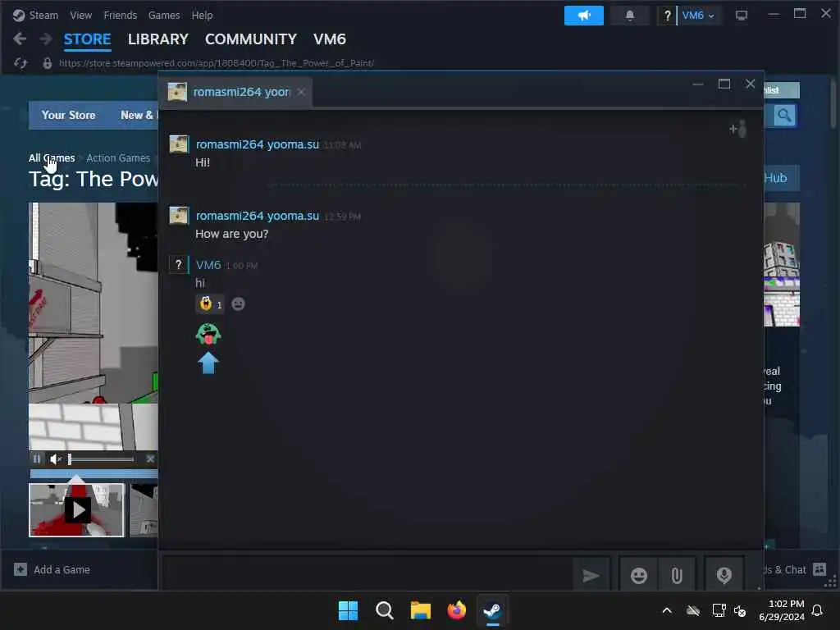Click the emoji reaction with count 1
The image size is (840, 630).
click(210, 304)
